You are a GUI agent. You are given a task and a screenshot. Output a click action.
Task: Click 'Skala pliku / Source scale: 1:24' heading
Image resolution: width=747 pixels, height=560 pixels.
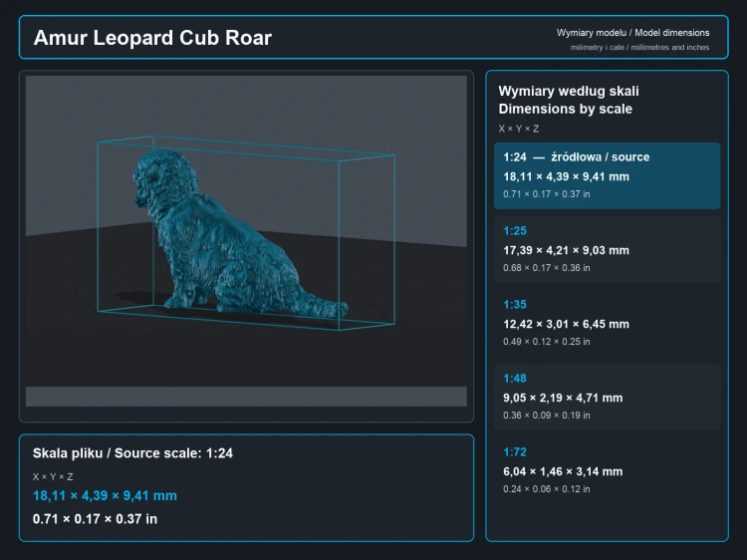(x=132, y=453)
